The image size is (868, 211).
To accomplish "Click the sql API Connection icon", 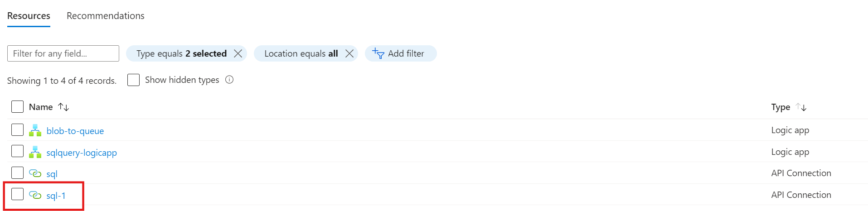I will (x=35, y=173).
